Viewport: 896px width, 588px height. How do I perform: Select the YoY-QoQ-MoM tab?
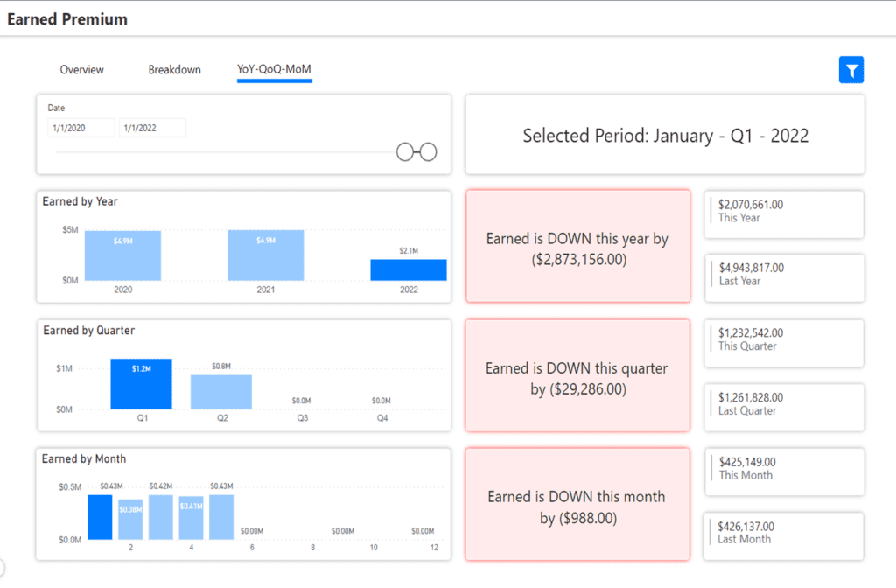pos(274,69)
